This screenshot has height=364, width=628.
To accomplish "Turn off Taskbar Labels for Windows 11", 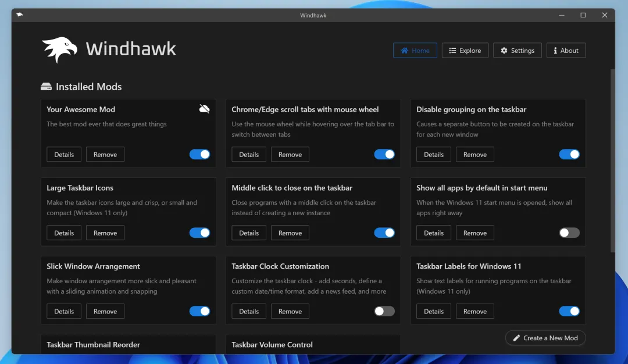I will click(569, 311).
